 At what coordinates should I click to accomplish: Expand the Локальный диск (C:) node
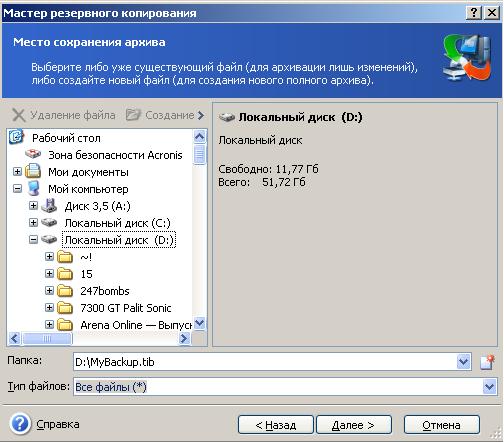pyautogui.click(x=33, y=222)
